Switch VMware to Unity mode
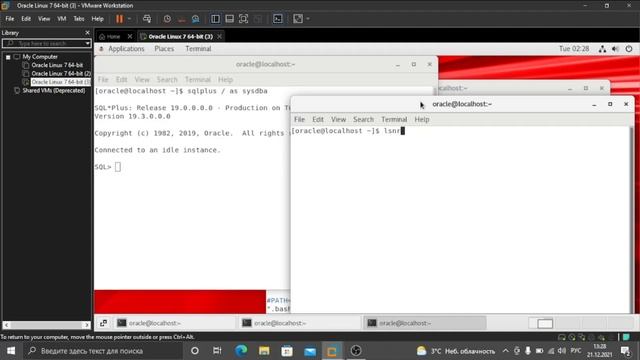This screenshot has width=640, height=360. pos(258,19)
